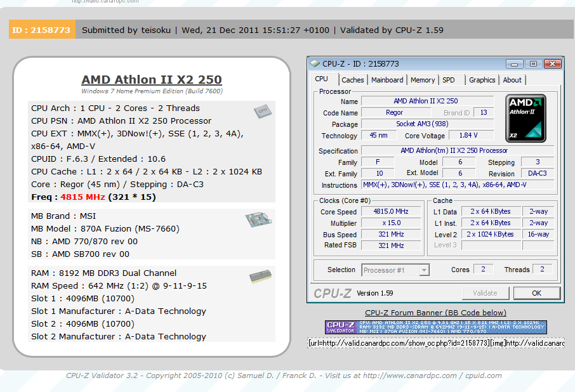Screen dimensions: 575x392
Task: Switch to the CPU tab
Action: 322,79
